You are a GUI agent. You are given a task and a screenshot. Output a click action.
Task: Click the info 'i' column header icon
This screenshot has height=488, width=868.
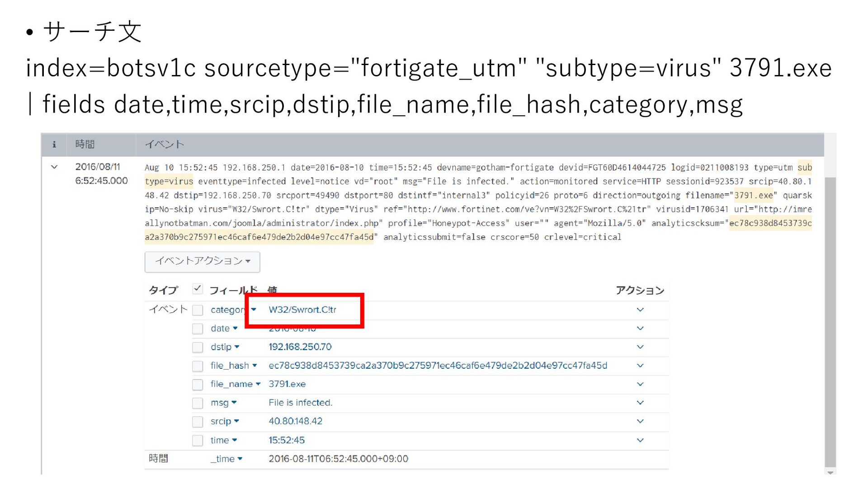pos(54,145)
